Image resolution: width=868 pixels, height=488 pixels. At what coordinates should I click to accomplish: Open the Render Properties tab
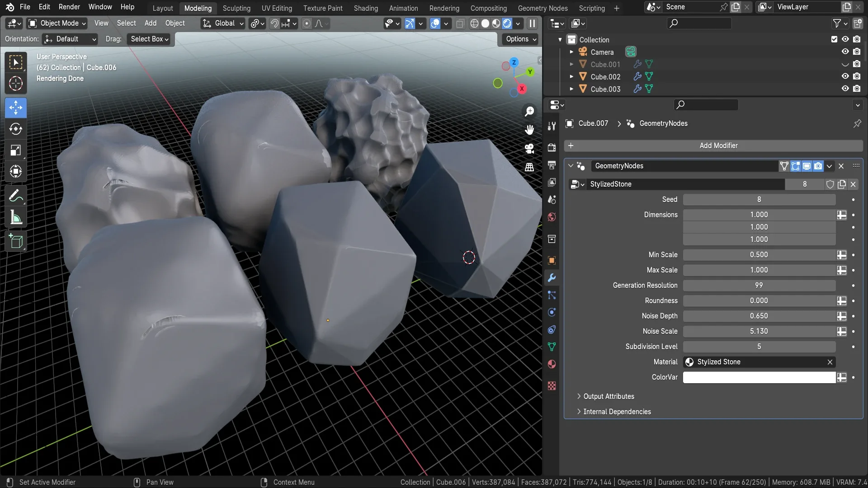552,147
